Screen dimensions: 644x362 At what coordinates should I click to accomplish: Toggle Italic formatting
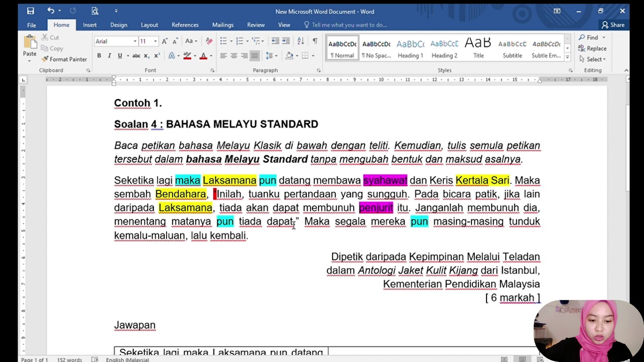click(x=109, y=56)
